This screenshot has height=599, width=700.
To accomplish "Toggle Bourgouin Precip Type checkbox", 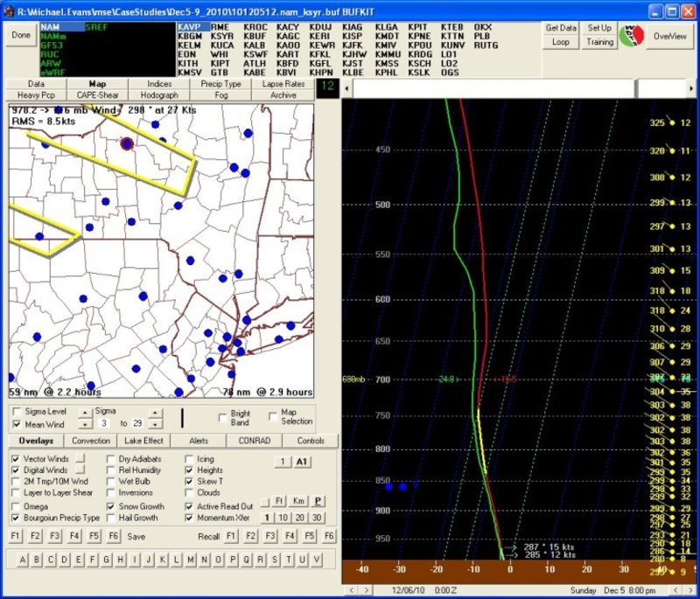I will click(16, 518).
